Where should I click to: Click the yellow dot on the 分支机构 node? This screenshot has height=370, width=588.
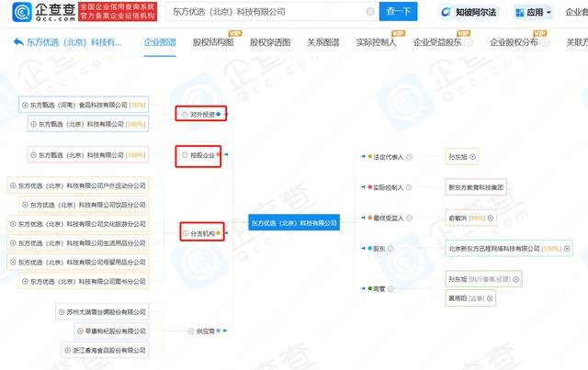(x=219, y=233)
